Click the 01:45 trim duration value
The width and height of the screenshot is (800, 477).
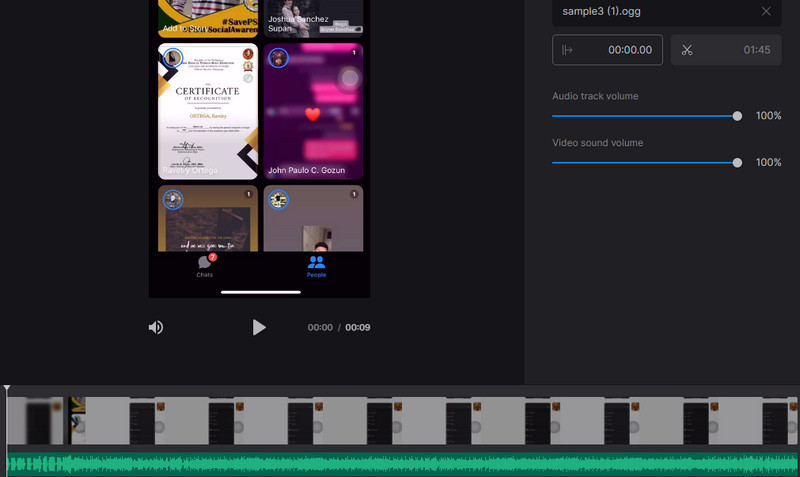757,50
